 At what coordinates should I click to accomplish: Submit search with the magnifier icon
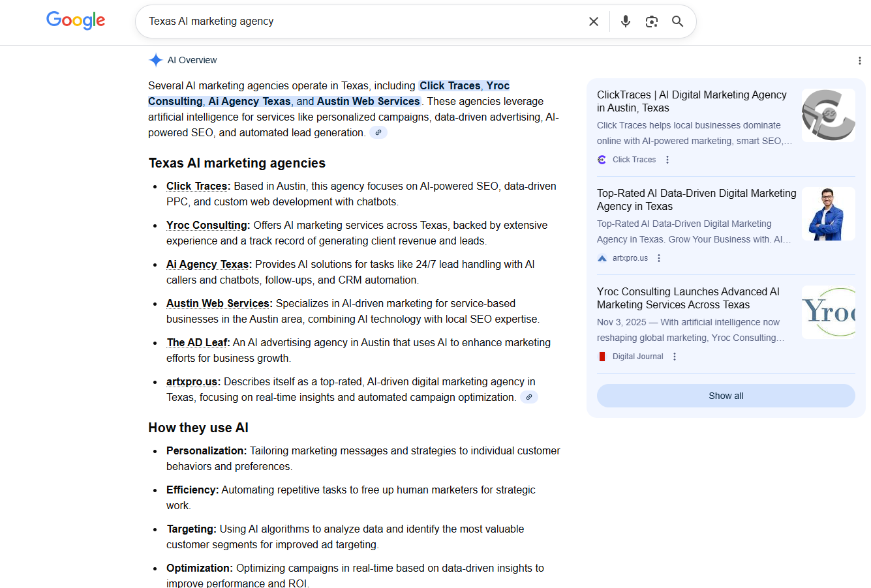click(678, 22)
